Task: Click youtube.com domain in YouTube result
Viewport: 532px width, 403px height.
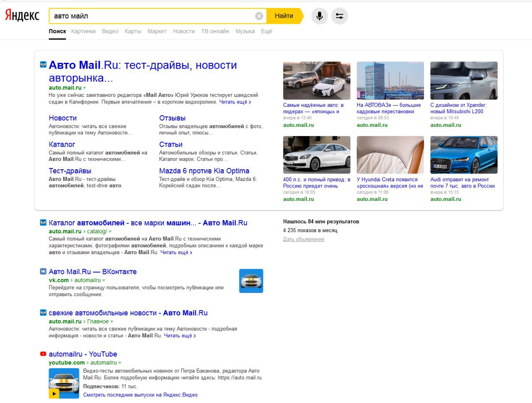Action: click(x=66, y=363)
